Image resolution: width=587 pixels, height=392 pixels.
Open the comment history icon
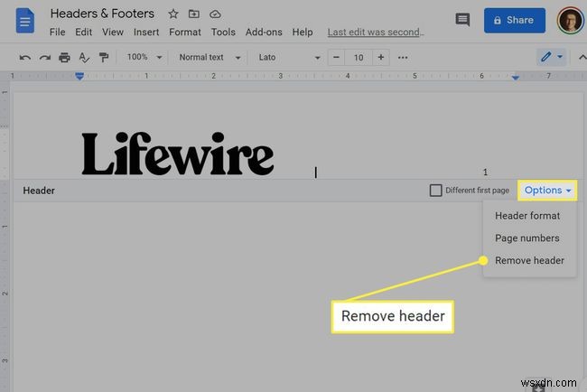pos(462,20)
